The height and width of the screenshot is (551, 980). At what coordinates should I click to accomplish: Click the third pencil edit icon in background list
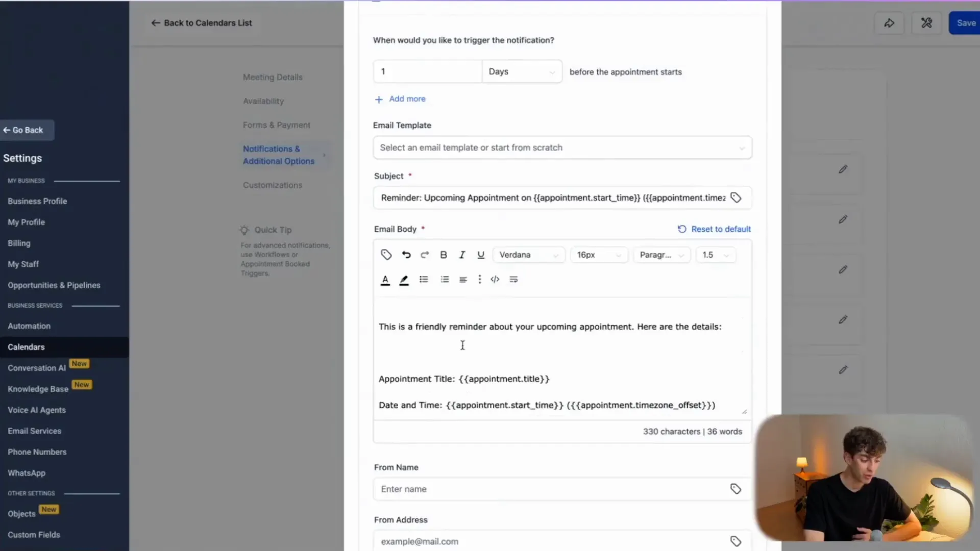pyautogui.click(x=843, y=269)
